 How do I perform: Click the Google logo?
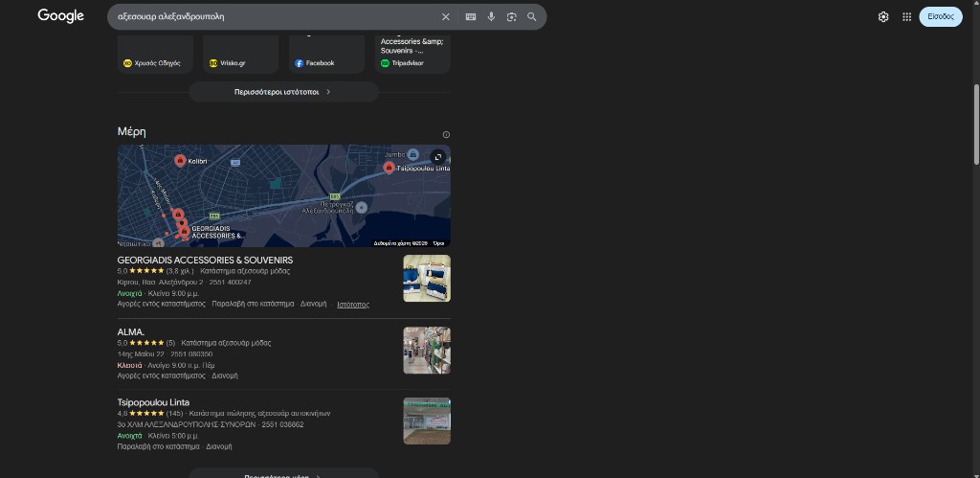point(60,16)
